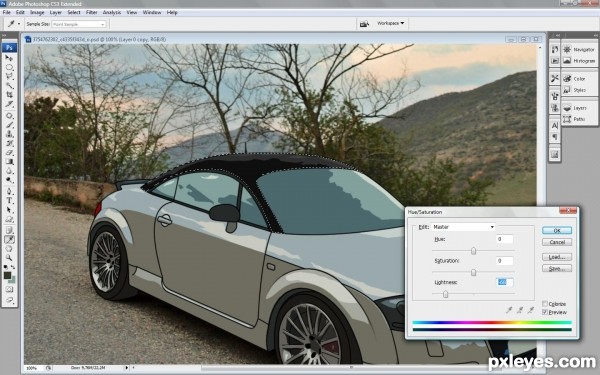Select the Path Selection tool
Image resolution: width=600 pixels, height=375 pixels.
pyautogui.click(x=9, y=210)
